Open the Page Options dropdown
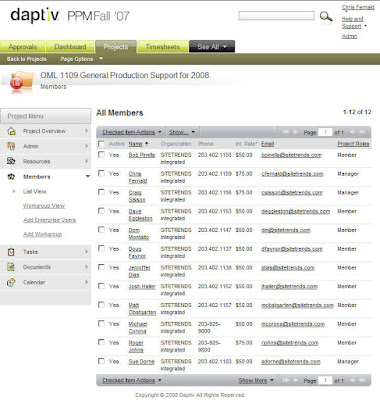The image size is (380, 400). coord(82,59)
